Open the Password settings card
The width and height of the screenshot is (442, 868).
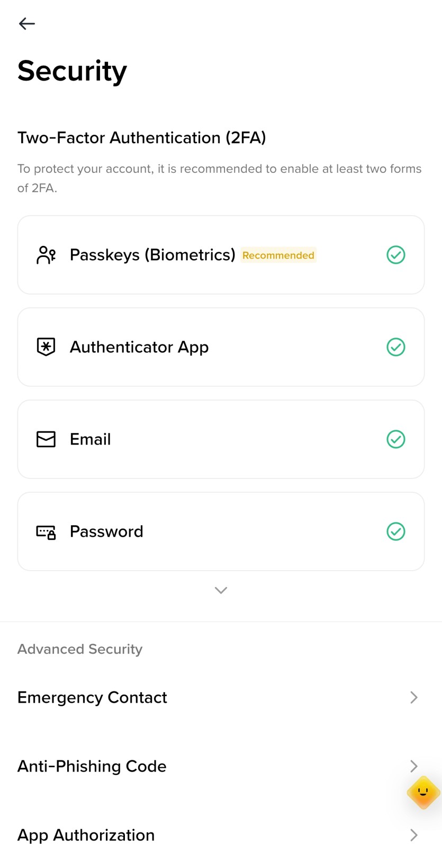coord(221,532)
